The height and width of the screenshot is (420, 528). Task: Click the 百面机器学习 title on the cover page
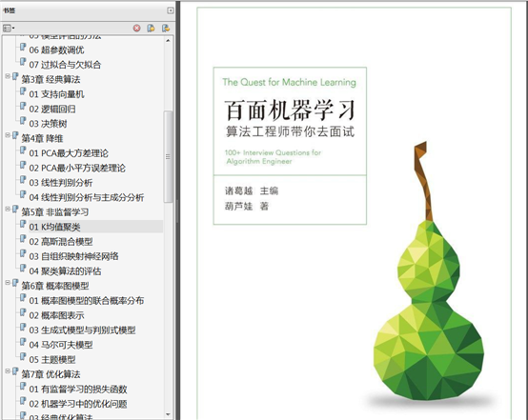[x=290, y=110]
